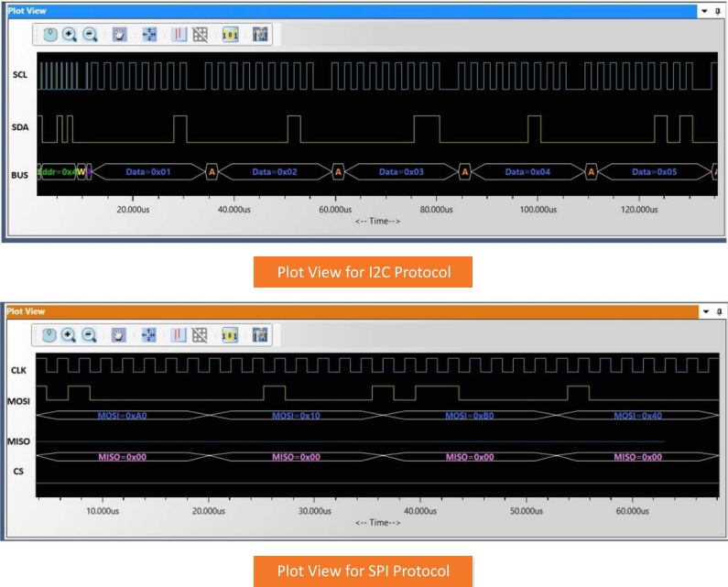
Task: Select the Data=0x01 bus packet
Action: (148, 172)
